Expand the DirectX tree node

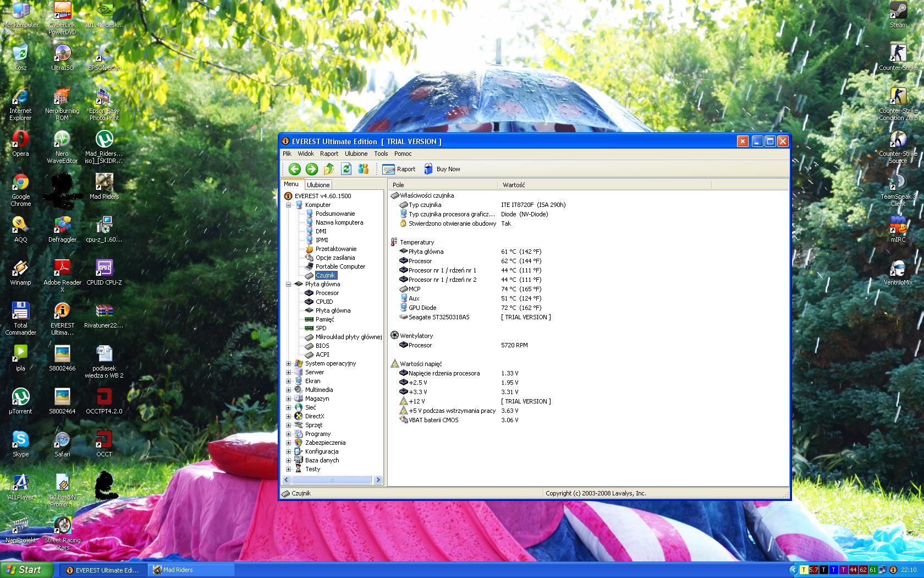(288, 416)
